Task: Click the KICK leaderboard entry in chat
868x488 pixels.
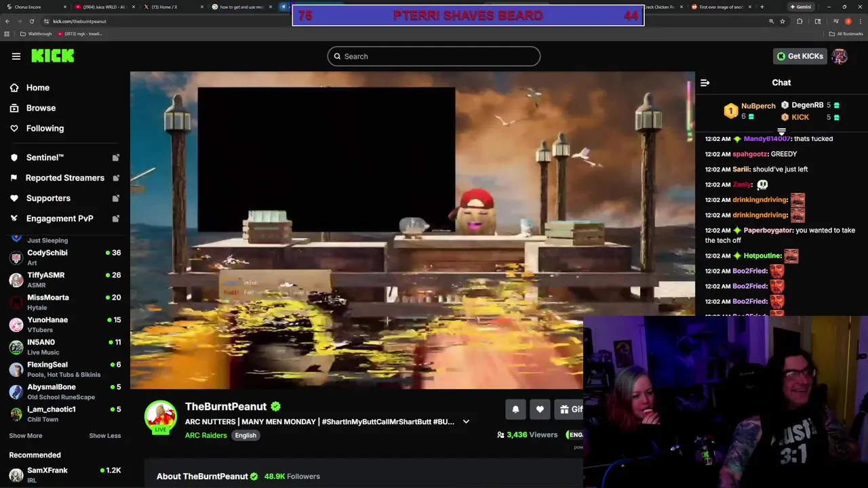Action: click(x=810, y=117)
